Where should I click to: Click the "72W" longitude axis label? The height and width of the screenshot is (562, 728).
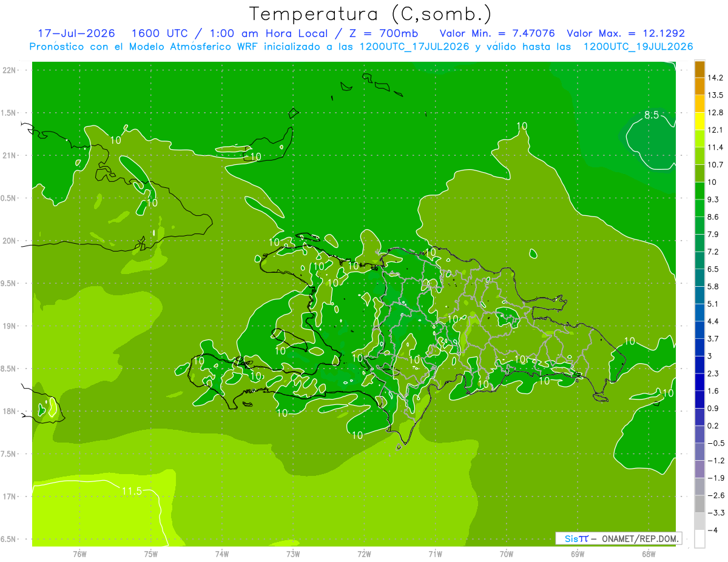coord(364,554)
